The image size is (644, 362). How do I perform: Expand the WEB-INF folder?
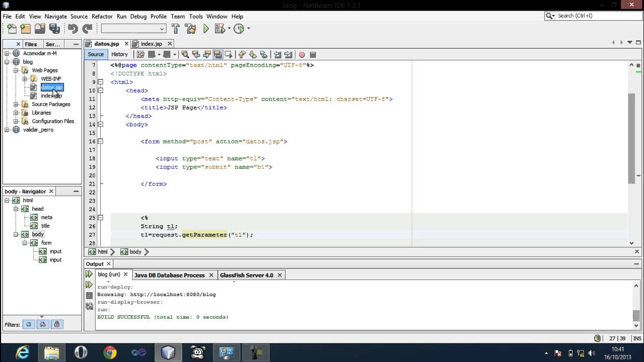(x=25, y=79)
